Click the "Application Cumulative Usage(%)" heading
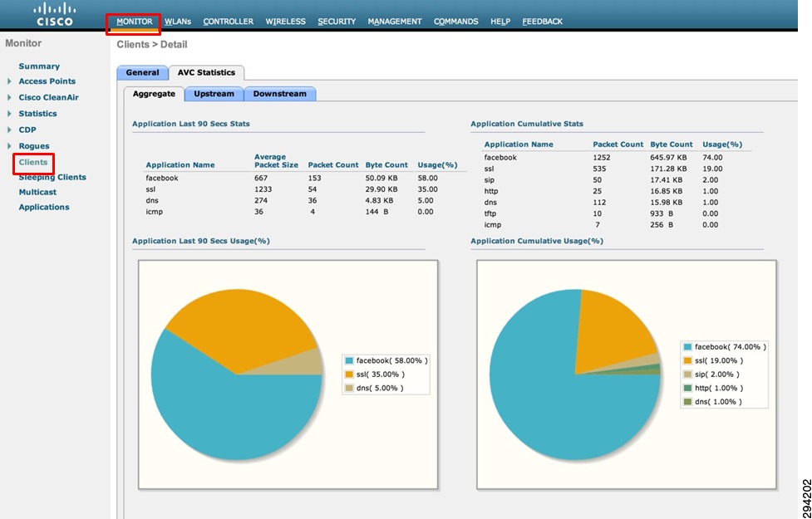 point(537,241)
